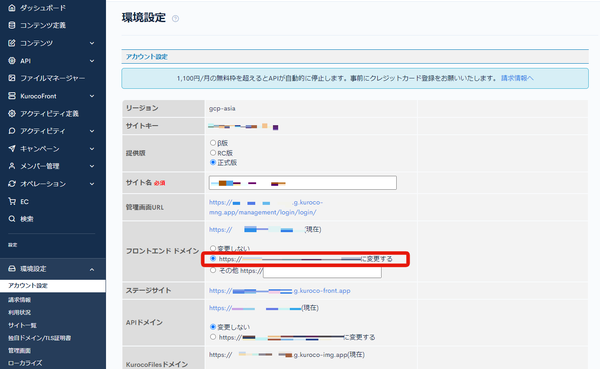
Task: Click the ファイルマネージャー image icon
Action: click(12, 78)
